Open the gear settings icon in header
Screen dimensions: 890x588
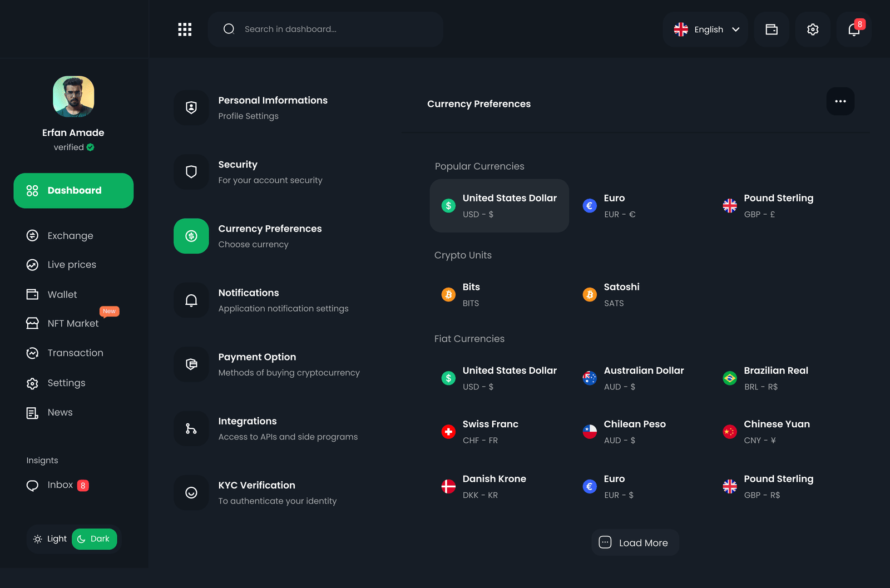click(x=813, y=29)
